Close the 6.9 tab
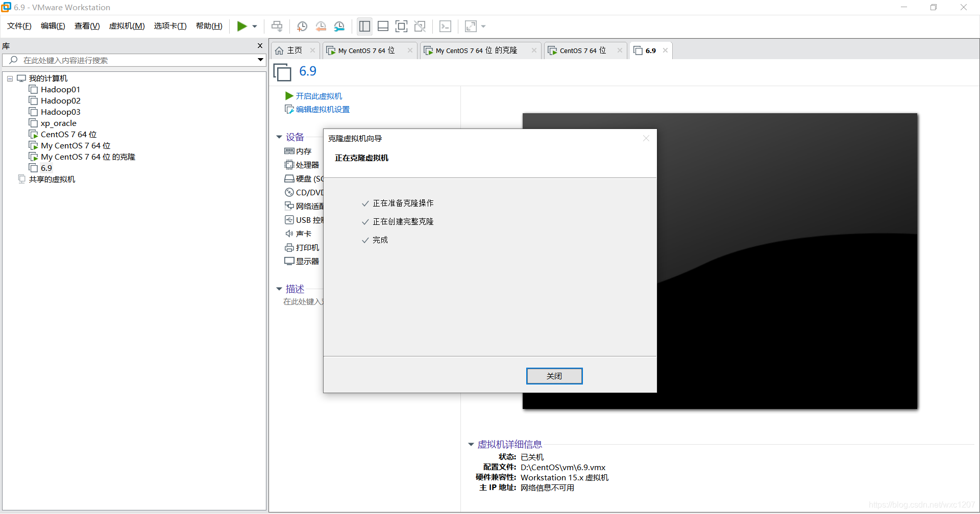Image resolution: width=980 pixels, height=514 pixels. point(665,50)
